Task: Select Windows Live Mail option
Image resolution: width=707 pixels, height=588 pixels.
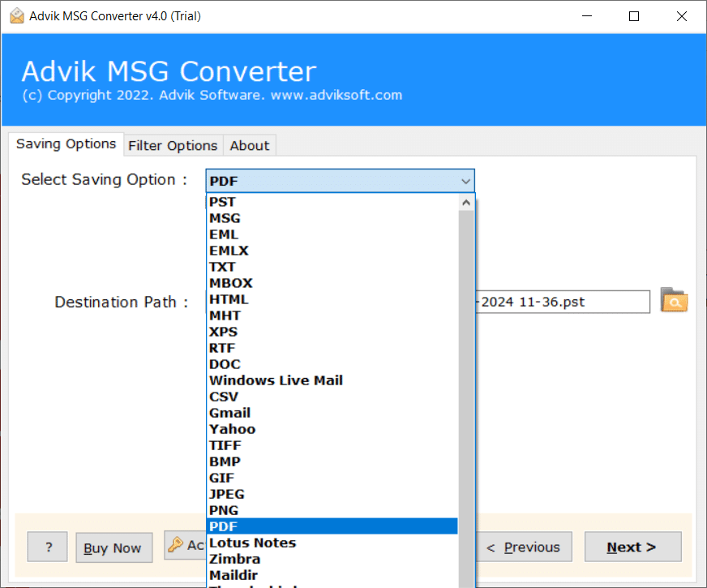Action: tap(332, 380)
